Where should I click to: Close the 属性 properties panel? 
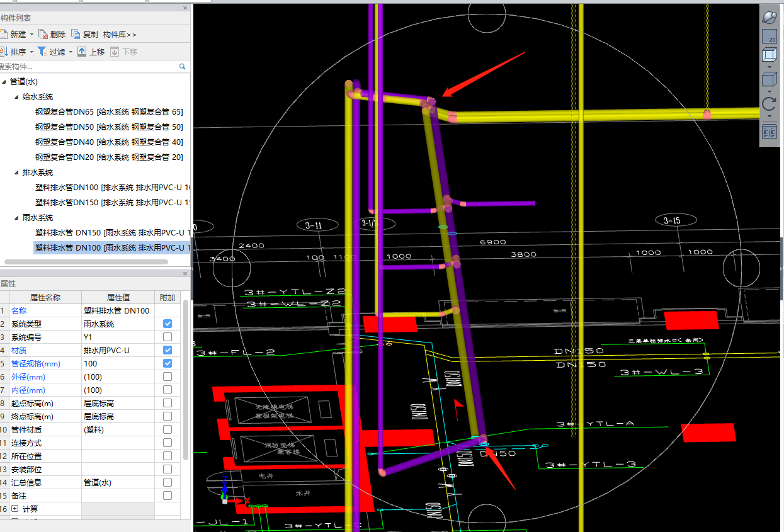pos(185,273)
